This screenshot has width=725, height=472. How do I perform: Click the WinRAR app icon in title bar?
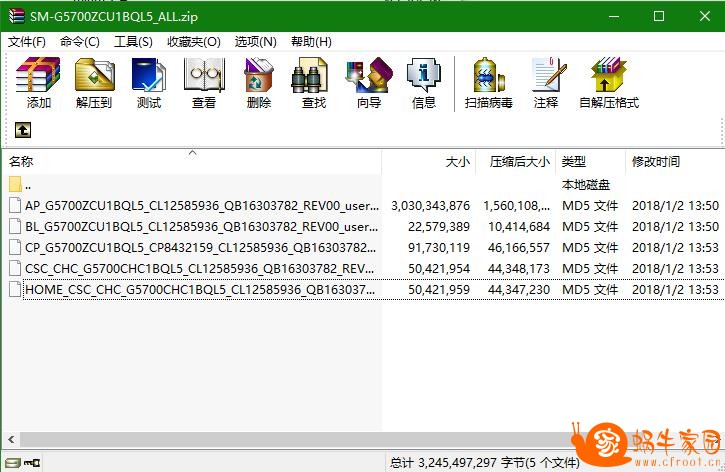click(x=16, y=16)
